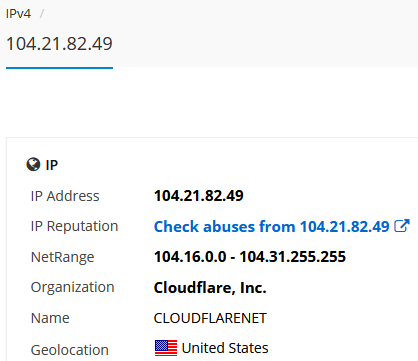Image resolution: width=418 pixels, height=361 pixels.
Task: Click the CLOUDFLARENET name value
Action: 210,318
